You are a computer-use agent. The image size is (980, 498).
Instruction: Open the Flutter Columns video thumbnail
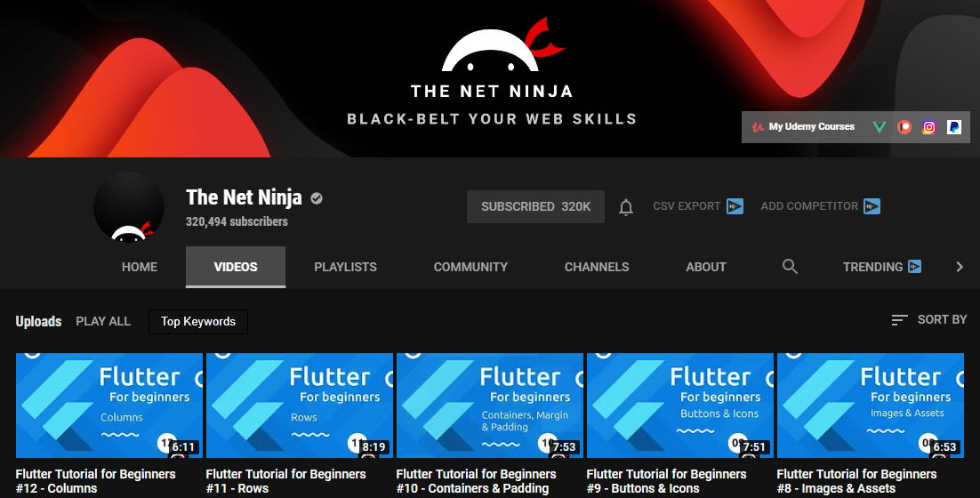pos(109,406)
